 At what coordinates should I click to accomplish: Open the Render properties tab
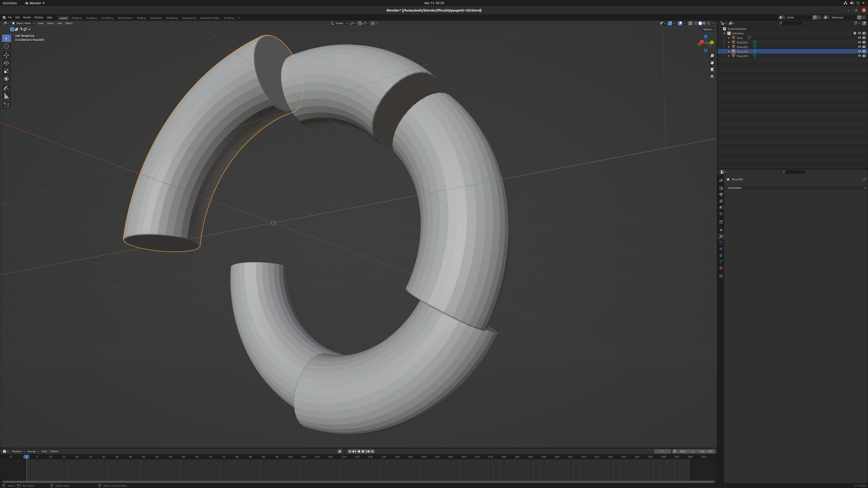pyautogui.click(x=721, y=188)
